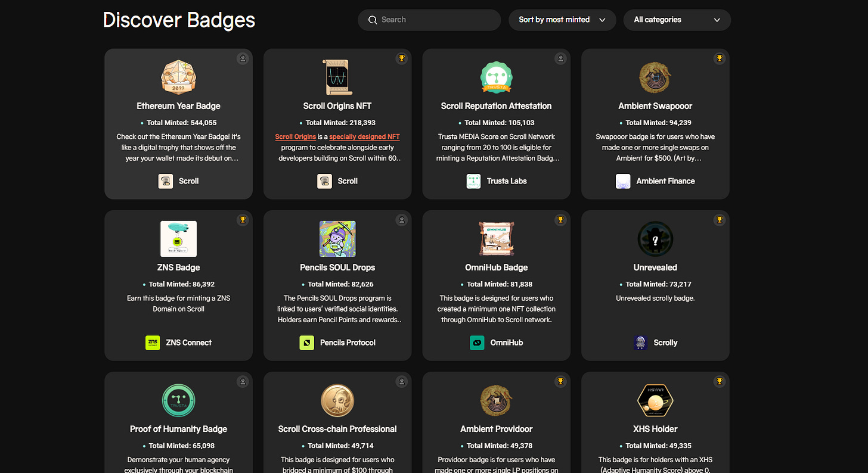Image resolution: width=868 pixels, height=473 pixels.
Task: Click the ZNS Badge blimp image
Action: coord(178,239)
